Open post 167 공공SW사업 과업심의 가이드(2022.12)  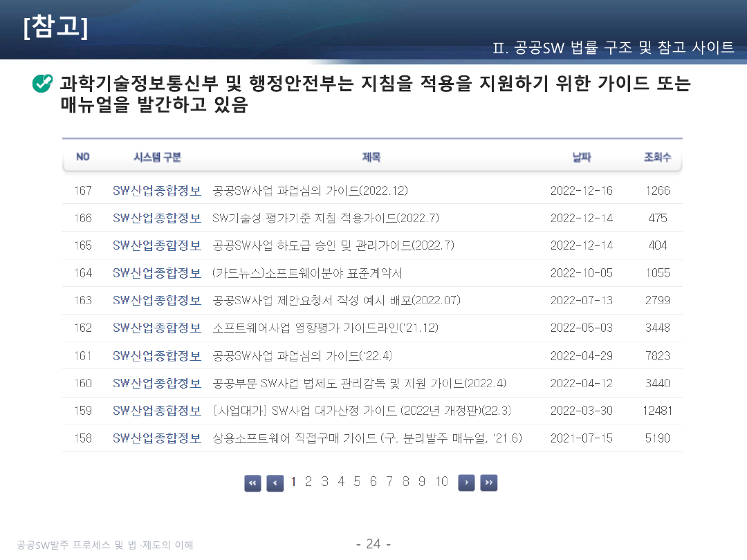310,191
